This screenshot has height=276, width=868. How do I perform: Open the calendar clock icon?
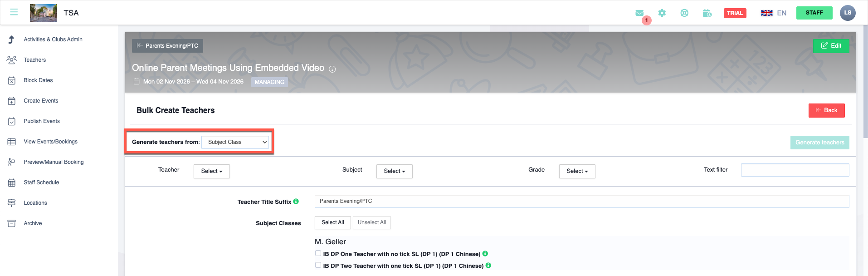707,13
